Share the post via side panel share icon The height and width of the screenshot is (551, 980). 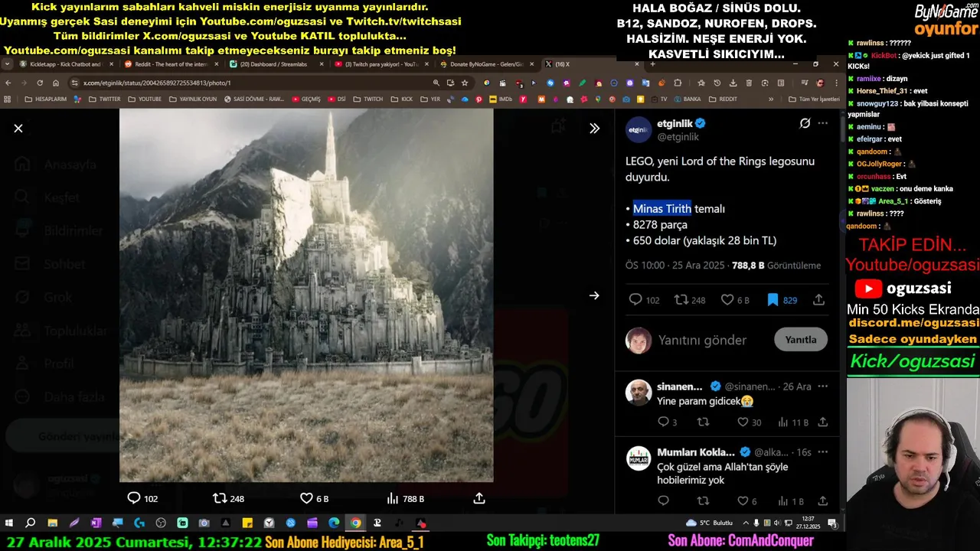818,300
